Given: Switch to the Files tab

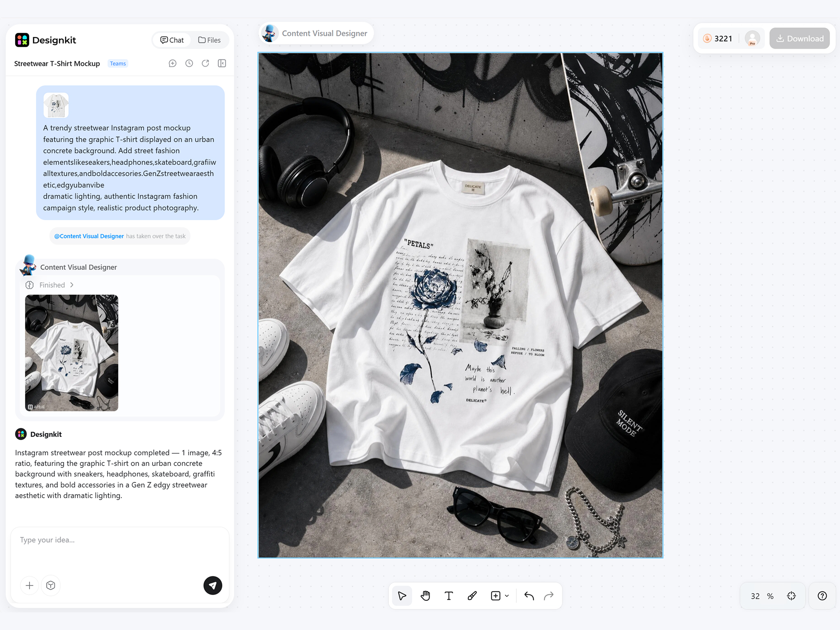Looking at the screenshot, I should tap(209, 40).
